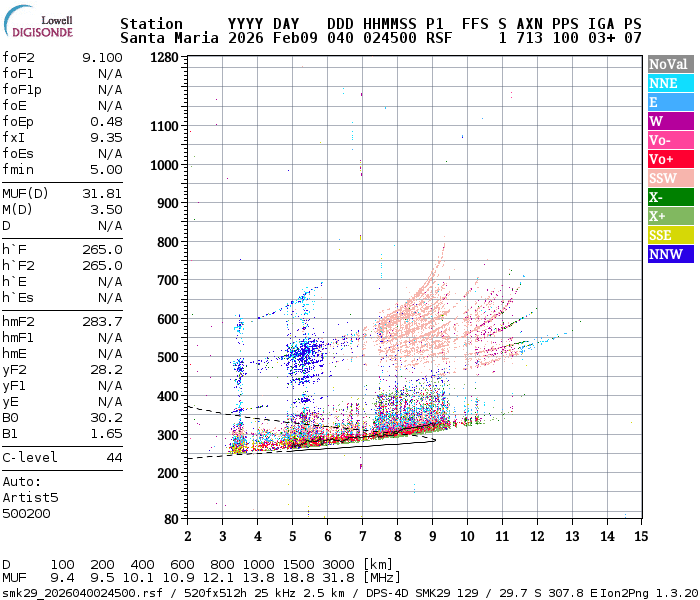Select the SSE yellow legend swatch

(x=671, y=235)
